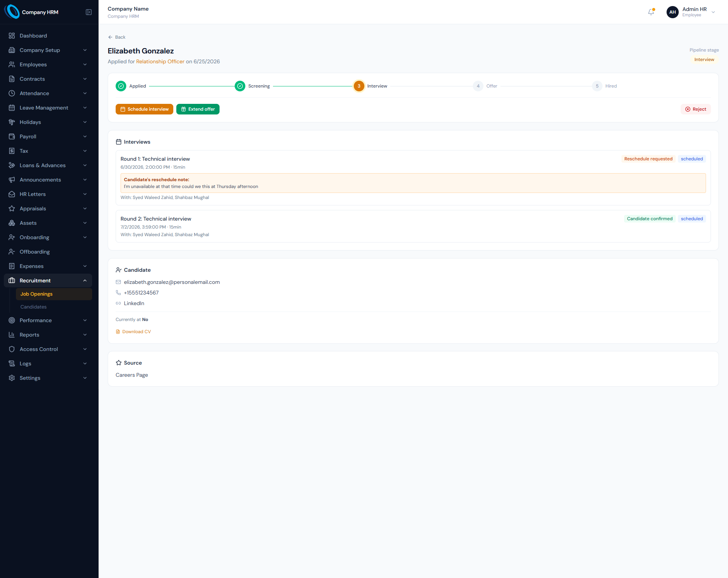Click the Expenses receipt icon

(x=12, y=266)
